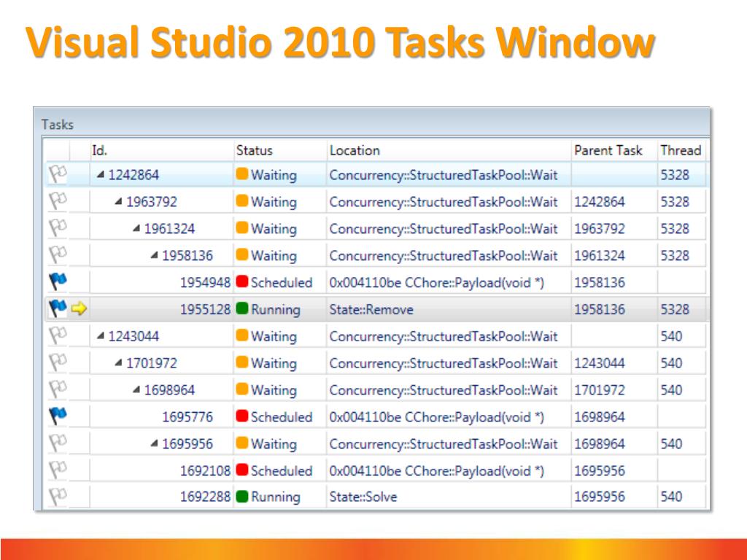Click the yellow current-task arrow on row 1955128
Screen dimensions: 747x560
[x=79, y=308]
